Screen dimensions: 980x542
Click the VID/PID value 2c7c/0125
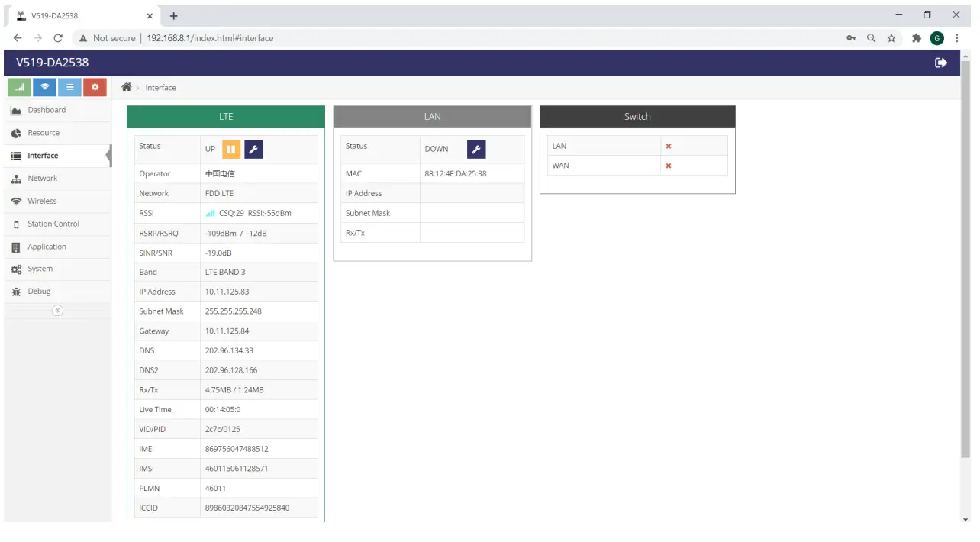[223, 429]
